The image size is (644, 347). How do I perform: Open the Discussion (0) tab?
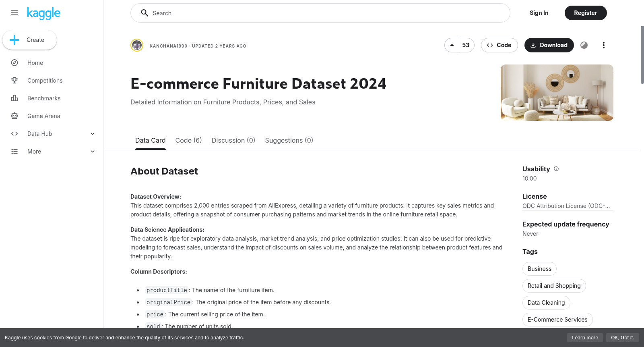click(233, 140)
